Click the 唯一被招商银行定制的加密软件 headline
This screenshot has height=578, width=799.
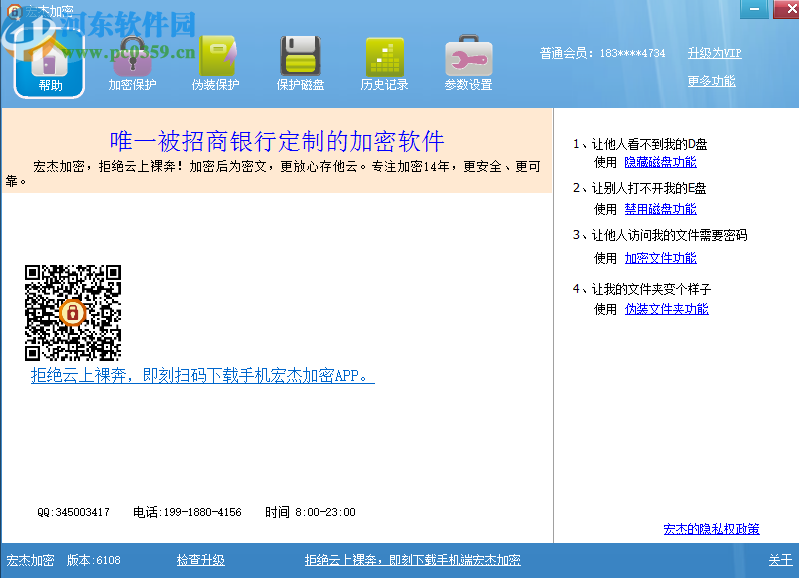coord(277,141)
